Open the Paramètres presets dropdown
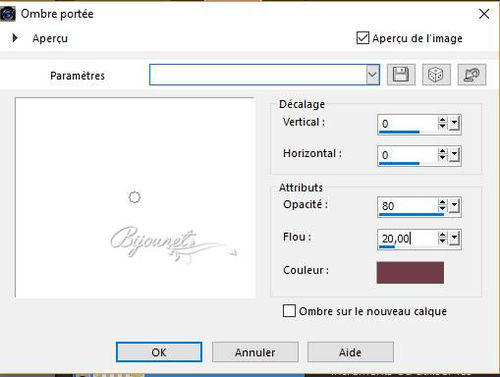The image size is (500, 377). [x=372, y=75]
